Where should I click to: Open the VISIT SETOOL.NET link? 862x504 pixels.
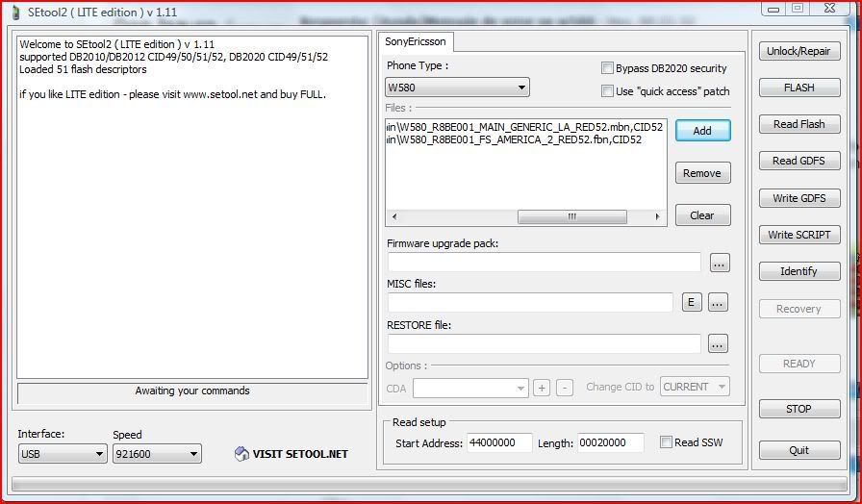[x=300, y=454]
